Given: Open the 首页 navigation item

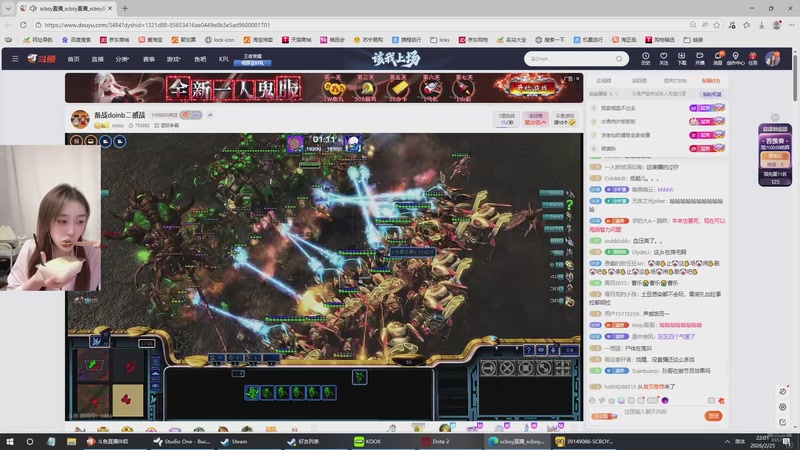Looking at the screenshot, I should (73, 59).
